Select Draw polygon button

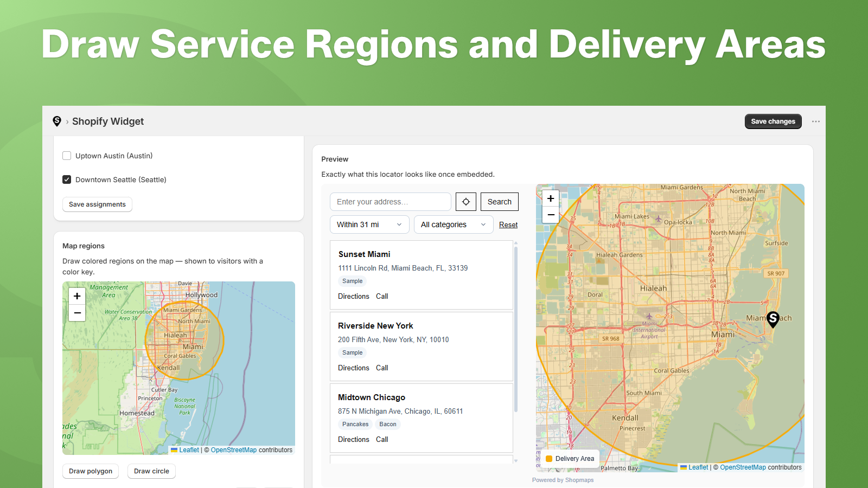tap(91, 471)
